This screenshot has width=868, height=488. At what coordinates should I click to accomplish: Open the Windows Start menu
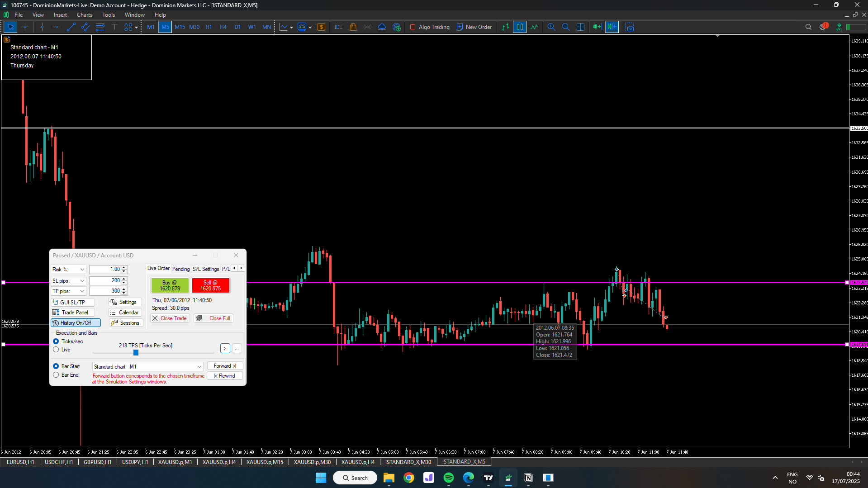click(321, 478)
